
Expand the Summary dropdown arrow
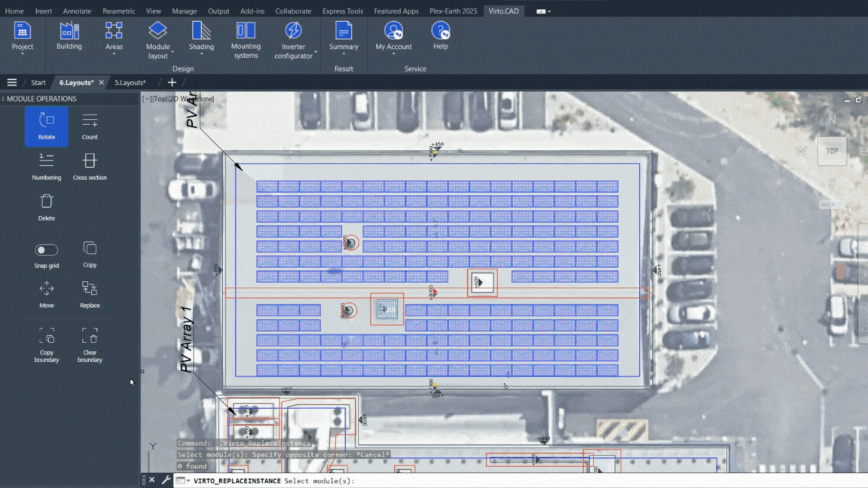(x=344, y=54)
